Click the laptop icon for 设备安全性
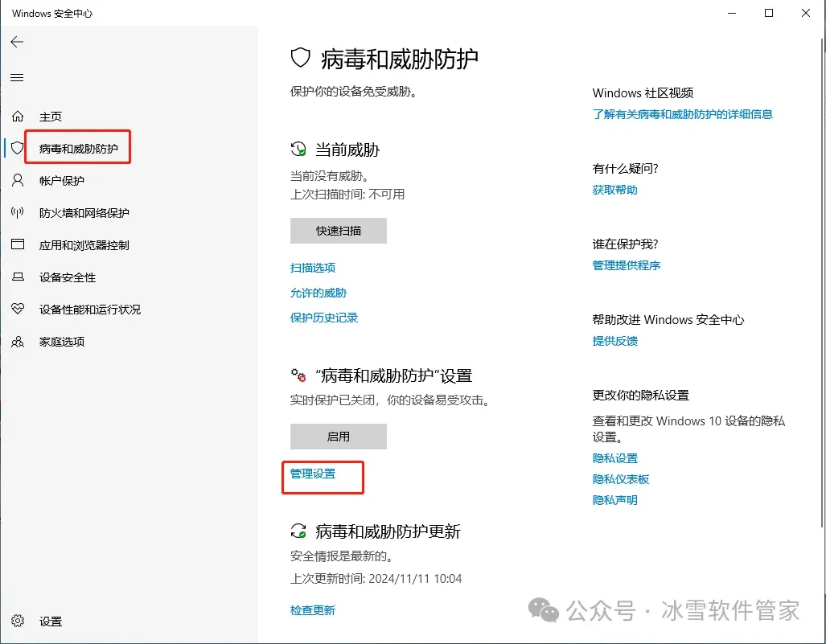 pyautogui.click(x=18, y=277)
